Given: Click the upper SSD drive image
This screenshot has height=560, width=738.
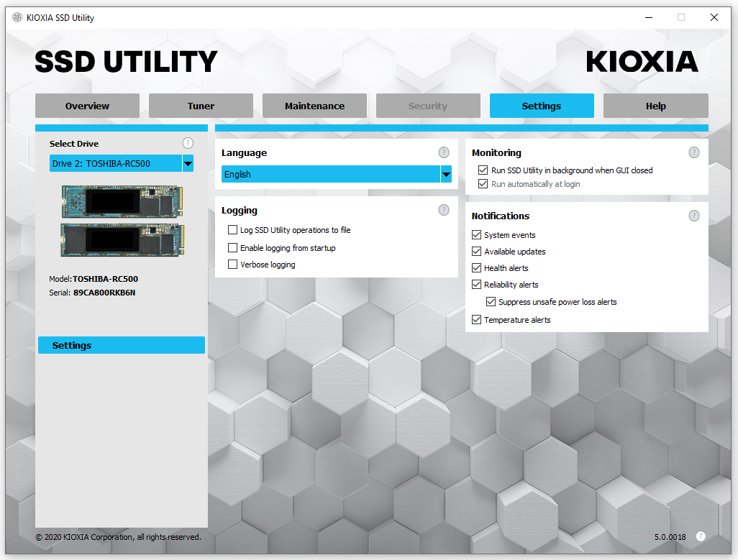Looking at the screenshot, I should pyautogui.click(x=122, y=201).
